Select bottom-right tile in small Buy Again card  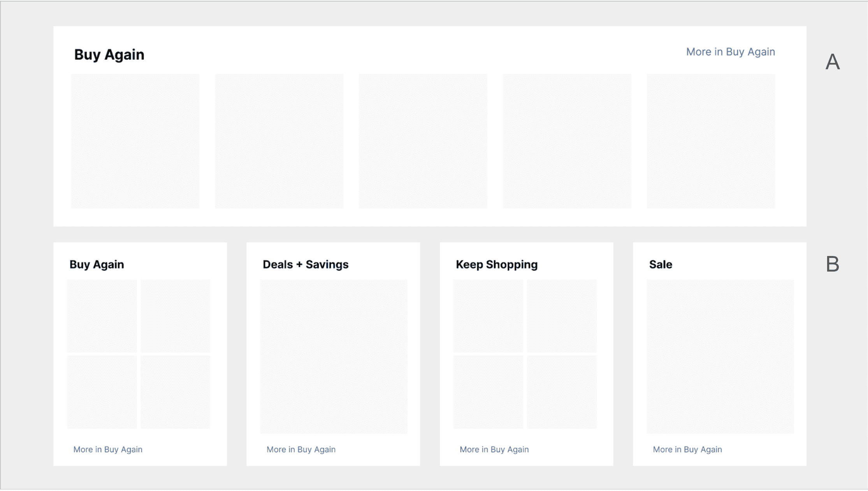(x=175, y=392)
